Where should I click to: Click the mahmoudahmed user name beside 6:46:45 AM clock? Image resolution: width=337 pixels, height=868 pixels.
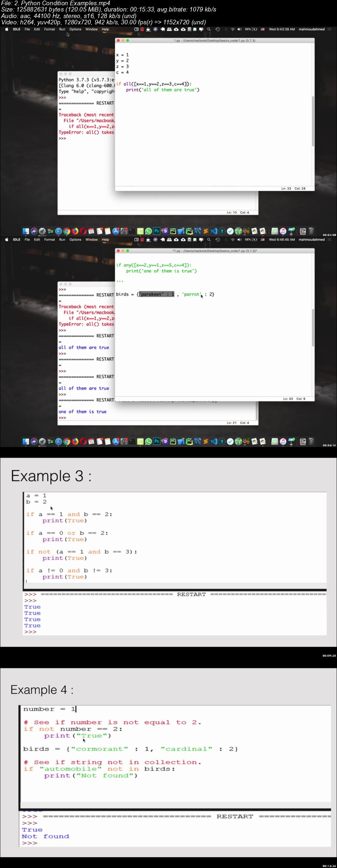click(312, 240)
